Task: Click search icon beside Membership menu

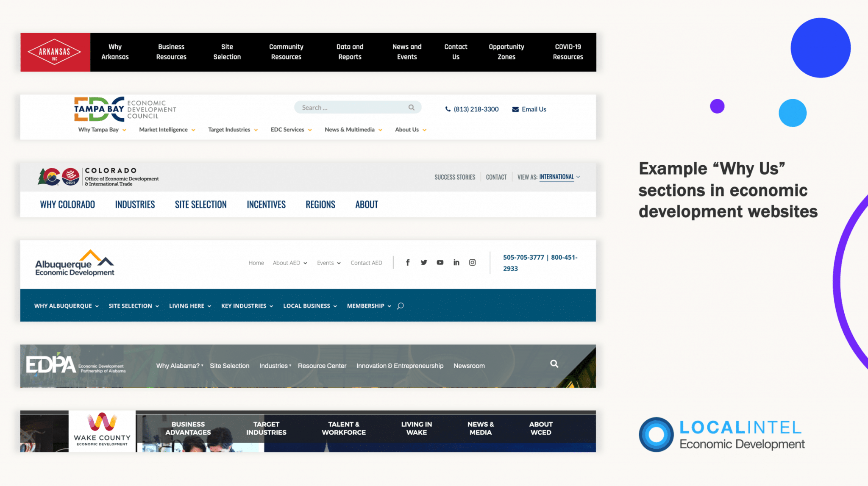Action: [401, 306]
